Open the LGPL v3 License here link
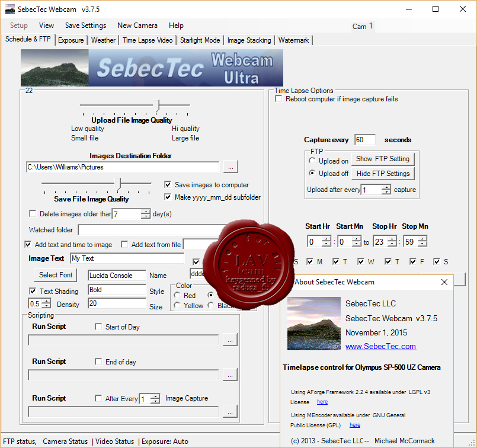 coord(322,402)
